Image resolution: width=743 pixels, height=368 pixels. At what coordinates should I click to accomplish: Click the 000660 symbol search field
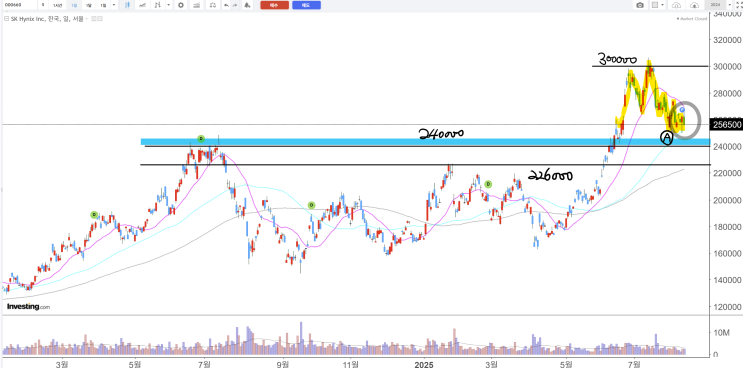(x=19, y=5)
